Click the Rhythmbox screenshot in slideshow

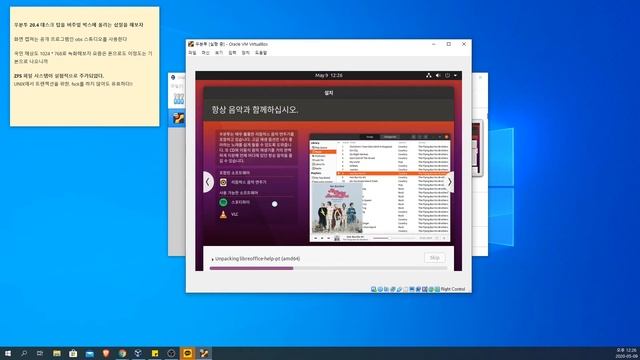[380, 188]
